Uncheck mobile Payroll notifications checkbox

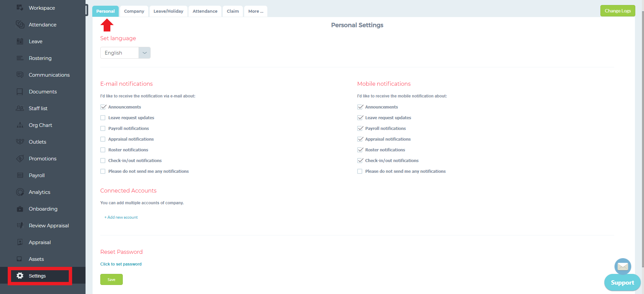[360, 129]
